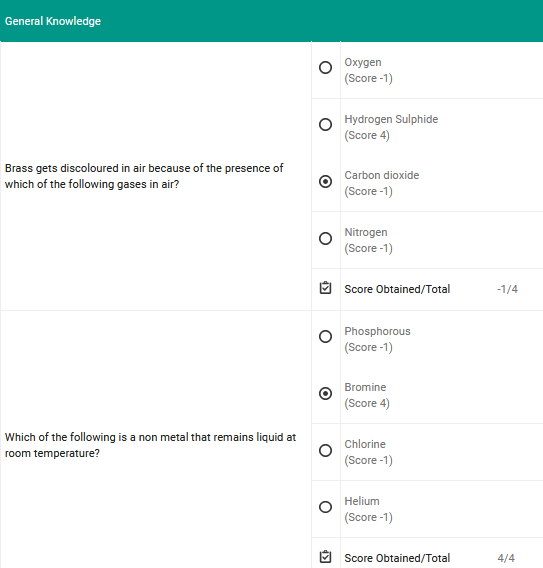
Task: Click the General Knowledge header
Action: [53, 21]
